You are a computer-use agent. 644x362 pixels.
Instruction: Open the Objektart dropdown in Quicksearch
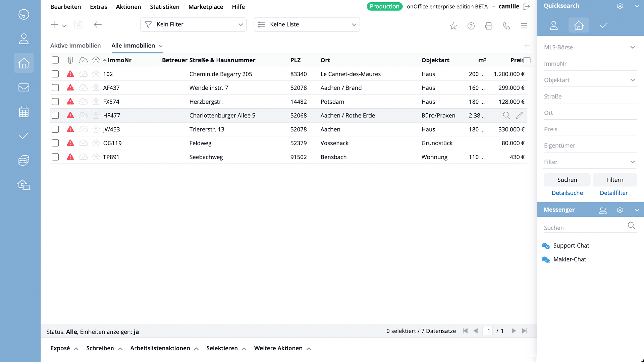(x=590, y=80)
